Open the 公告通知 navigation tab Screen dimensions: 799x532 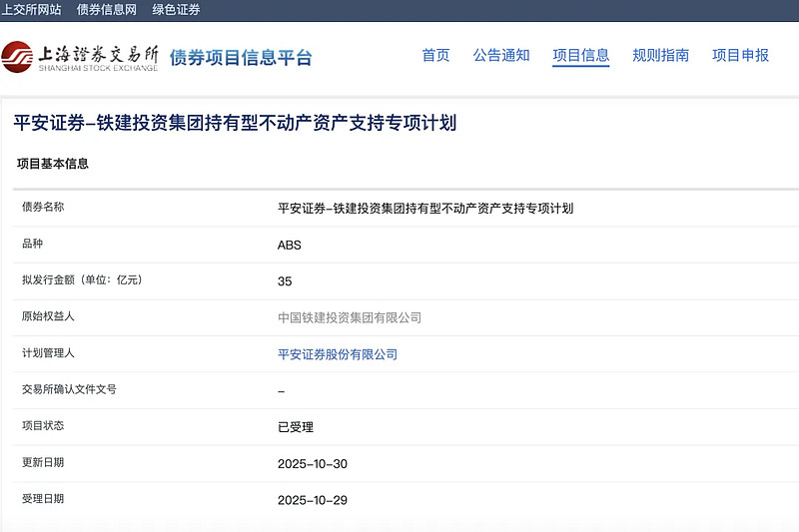[501, 55]
